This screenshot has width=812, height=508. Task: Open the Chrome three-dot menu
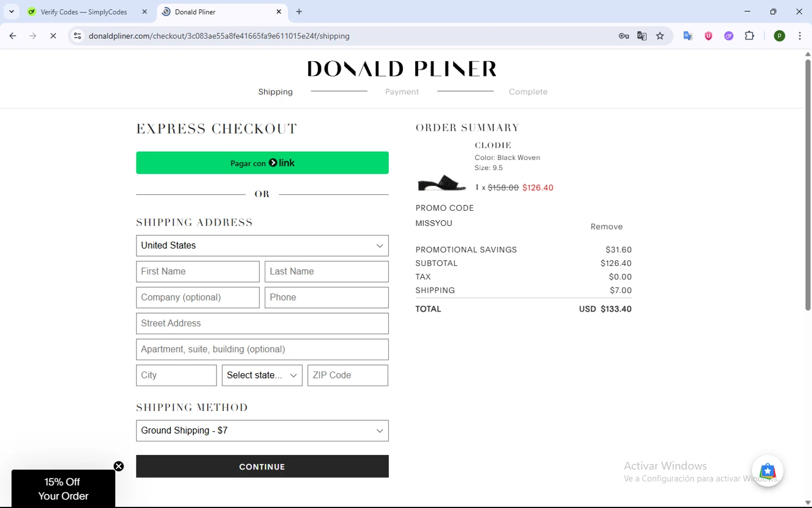[800, 36]
